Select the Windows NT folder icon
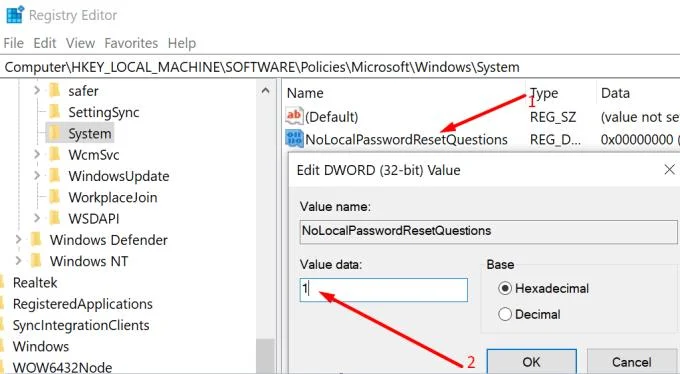The width and height of the screenshot is (680, 374). click(36, 260)
